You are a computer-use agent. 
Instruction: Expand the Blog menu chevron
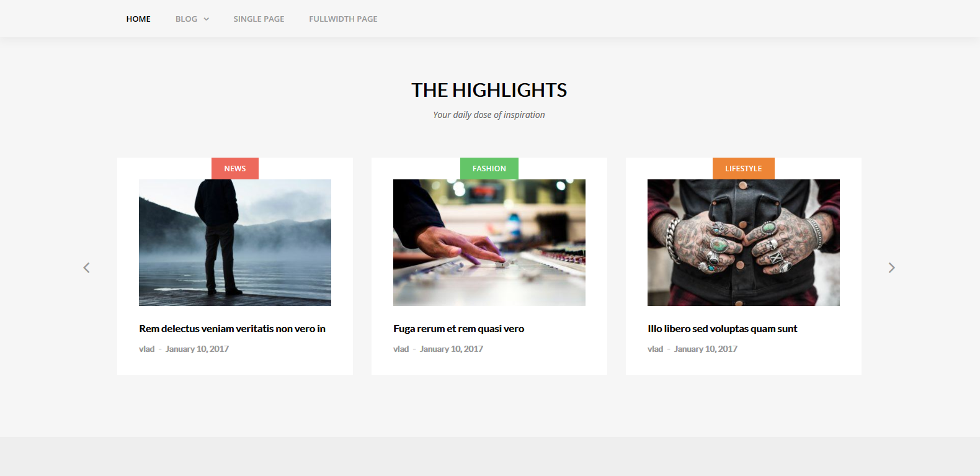click(207, 19)
